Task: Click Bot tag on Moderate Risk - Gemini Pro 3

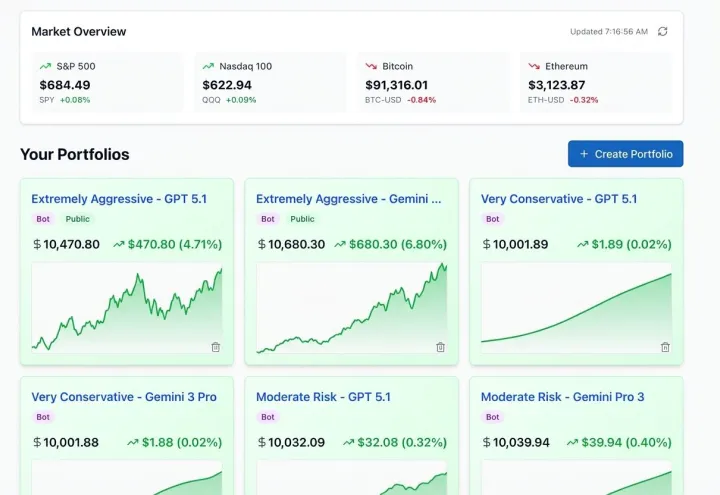Action: pos(493,417)
